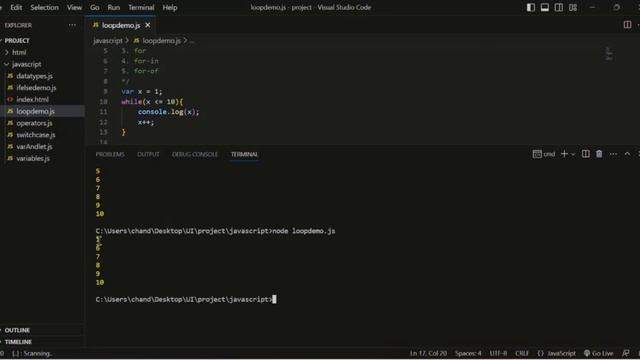The width and height of the screenshot is (640, 360).
Task: Switch to OUTPUT panel tab
Action: coord(148,154)
